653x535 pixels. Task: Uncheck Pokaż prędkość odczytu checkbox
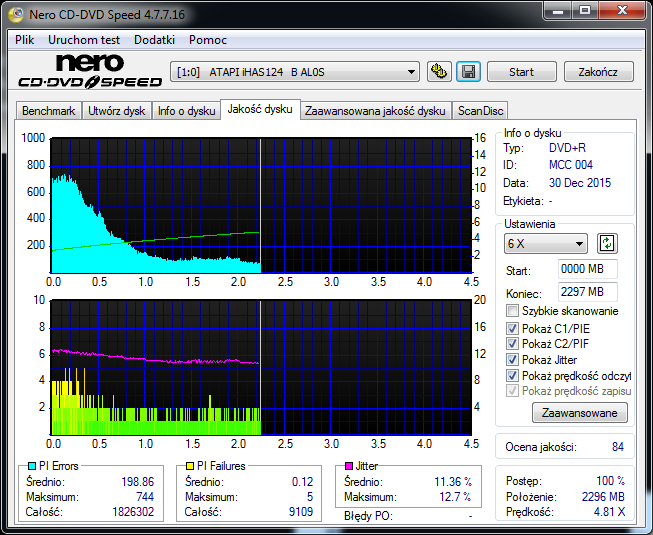[512, 376]
